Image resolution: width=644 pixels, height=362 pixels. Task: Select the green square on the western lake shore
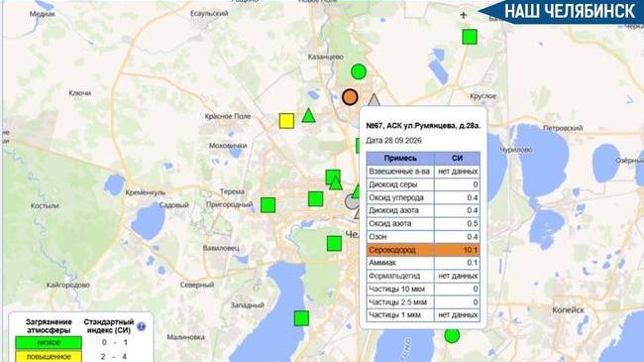(x=301, y=318)
